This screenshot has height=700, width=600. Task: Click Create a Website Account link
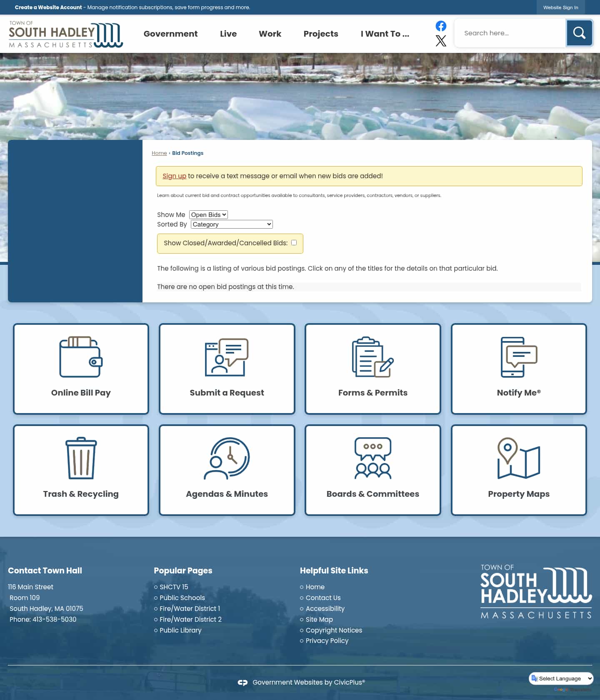click(x=48, y=7)
